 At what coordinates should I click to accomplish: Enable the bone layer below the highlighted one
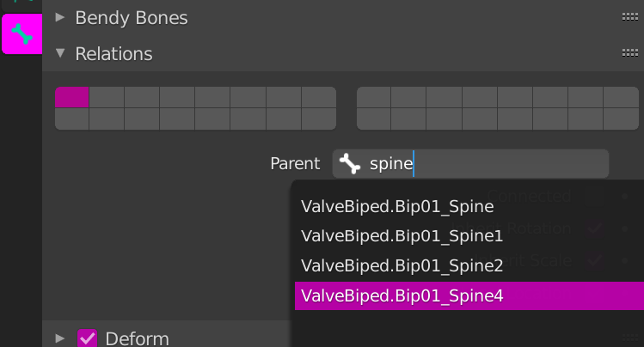tap(72, 119)
